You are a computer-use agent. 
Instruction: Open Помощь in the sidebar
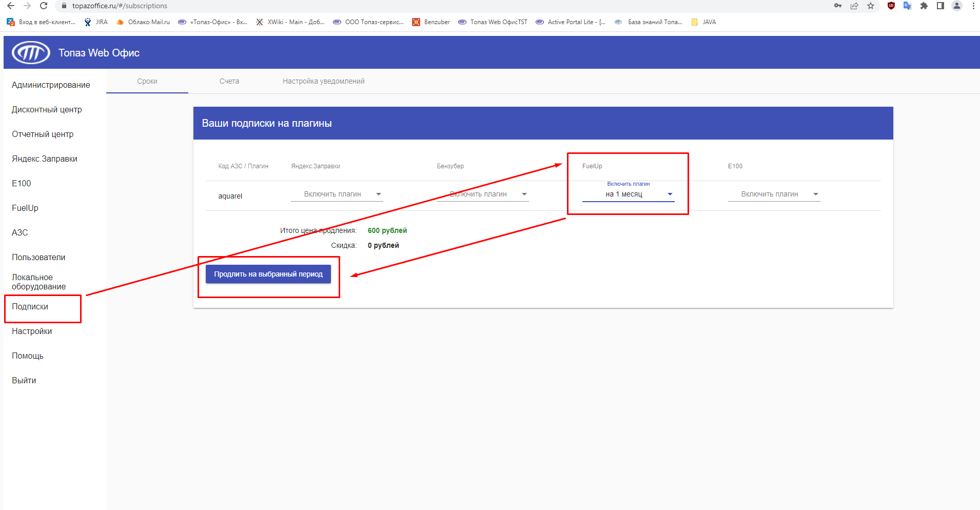(x=28, y=356)
